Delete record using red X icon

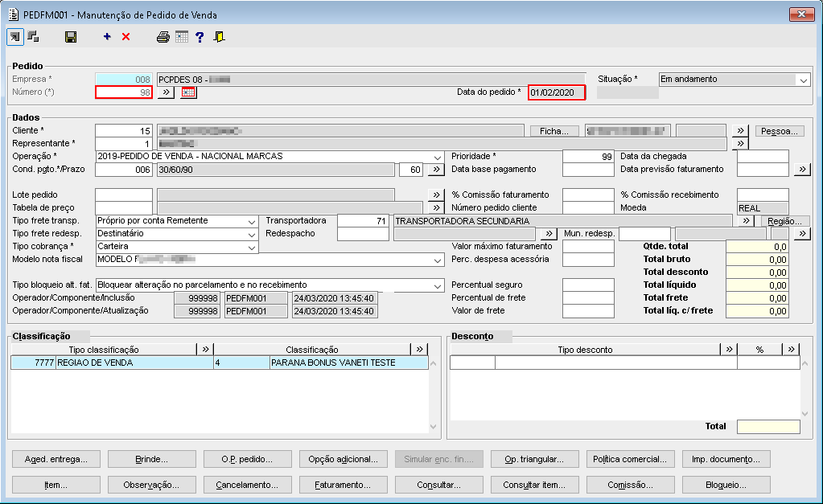[x=126, y=37]
